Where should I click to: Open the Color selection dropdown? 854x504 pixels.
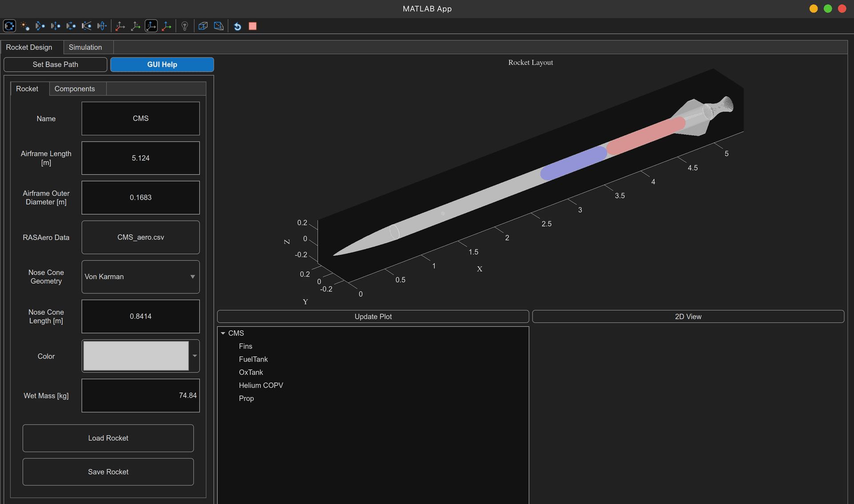[x=194, y=356]
